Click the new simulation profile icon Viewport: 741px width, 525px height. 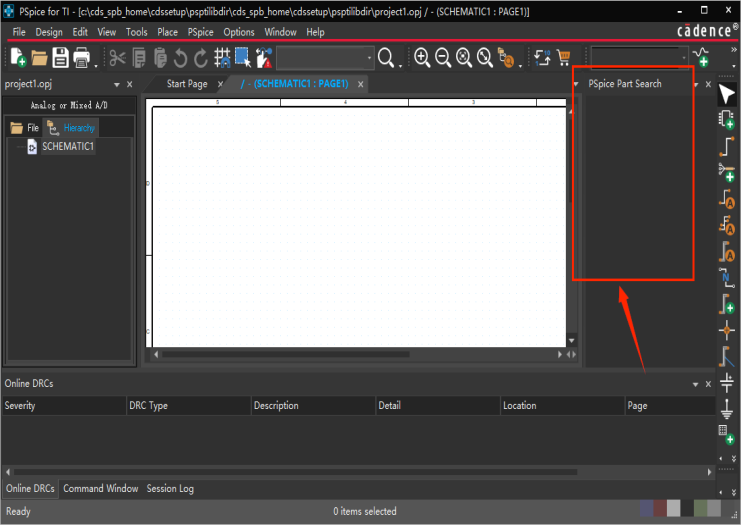(x=701, y=57)
